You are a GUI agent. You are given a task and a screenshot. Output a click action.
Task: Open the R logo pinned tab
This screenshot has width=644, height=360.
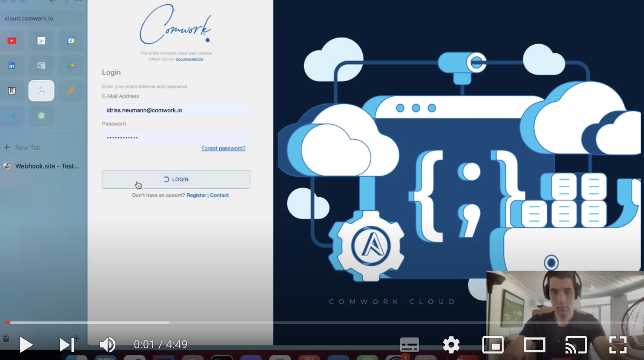(12, 91)
